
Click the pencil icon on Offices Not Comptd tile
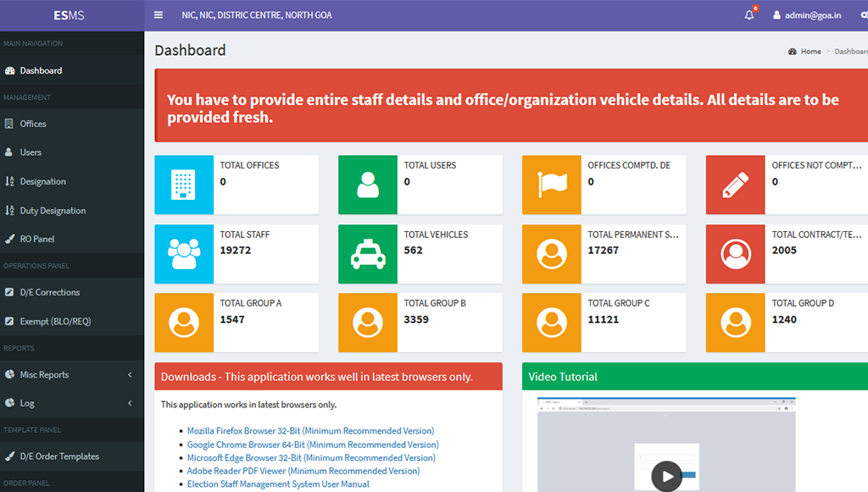735,185
